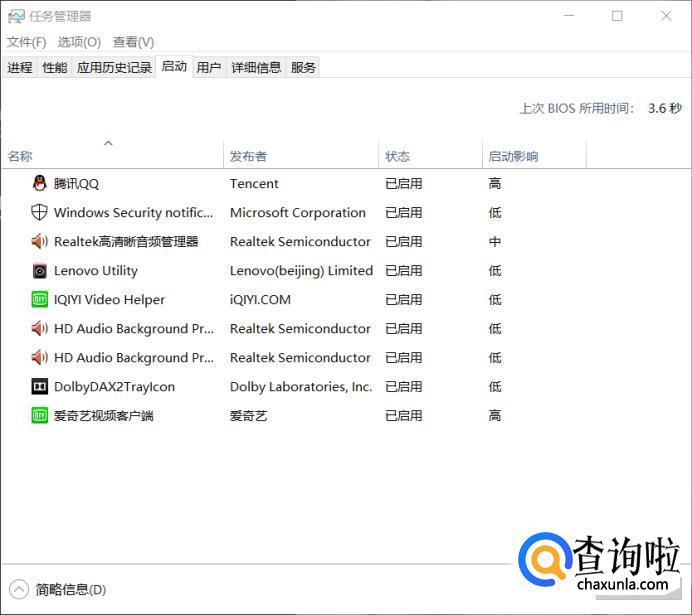Click the Lenovo Utility icon
Viewport: 692px width, 615px height.
[x=39, y=270]
